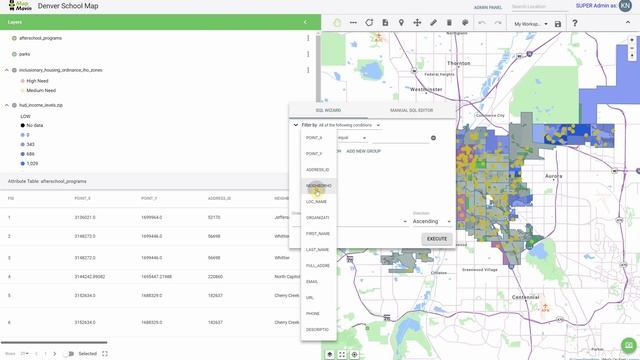Open options menu for parks layer
The image size is (640, 360).
tap(308, 54)
